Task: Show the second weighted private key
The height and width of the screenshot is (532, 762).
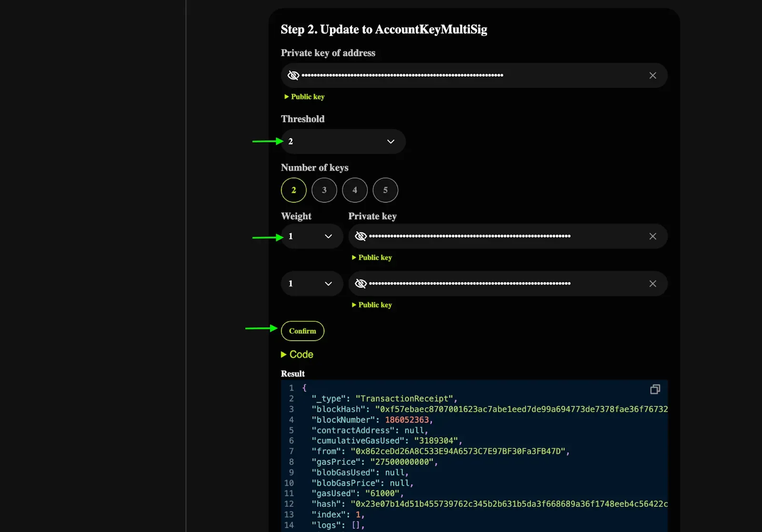Action: click(361, 284)
